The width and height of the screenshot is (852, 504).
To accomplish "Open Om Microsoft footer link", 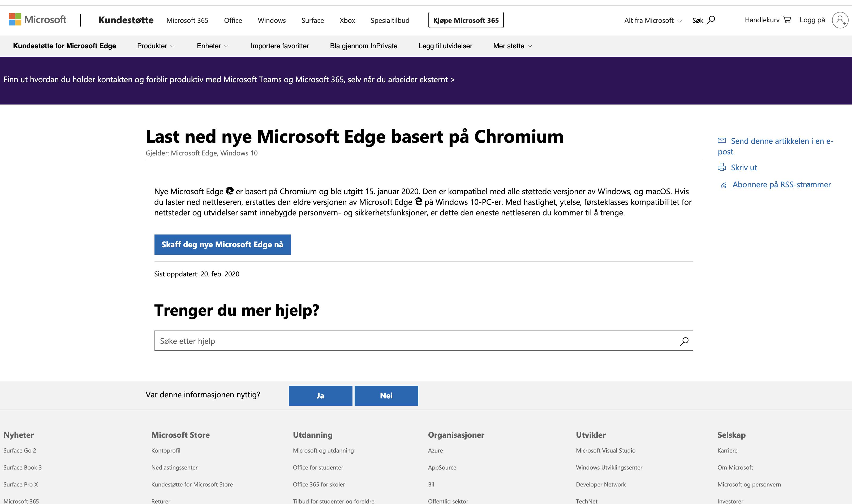I will [x=735, y=467].
